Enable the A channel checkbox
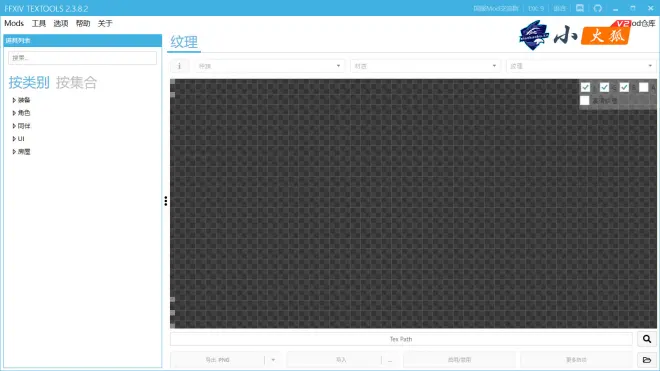This screenshot has width=660, height=371. click(x=644, y=87)
